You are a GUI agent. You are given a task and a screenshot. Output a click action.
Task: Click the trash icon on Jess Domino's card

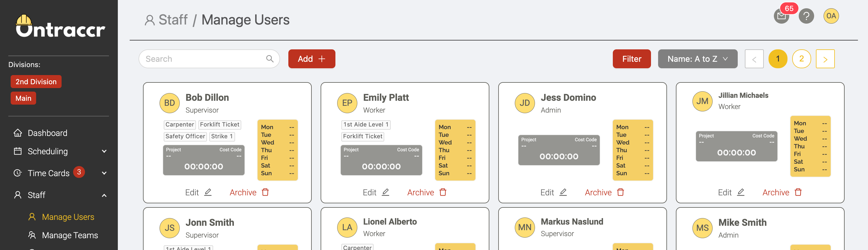click(621, 192)
